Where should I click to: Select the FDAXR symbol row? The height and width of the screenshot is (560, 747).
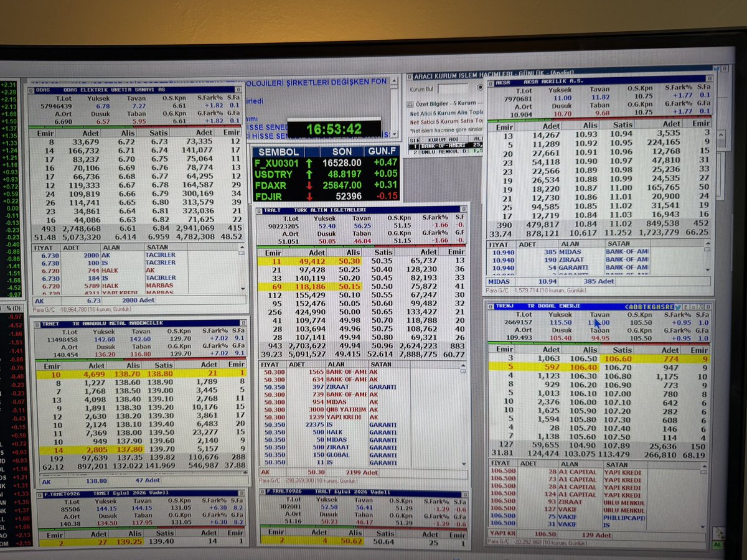[327, 185]
